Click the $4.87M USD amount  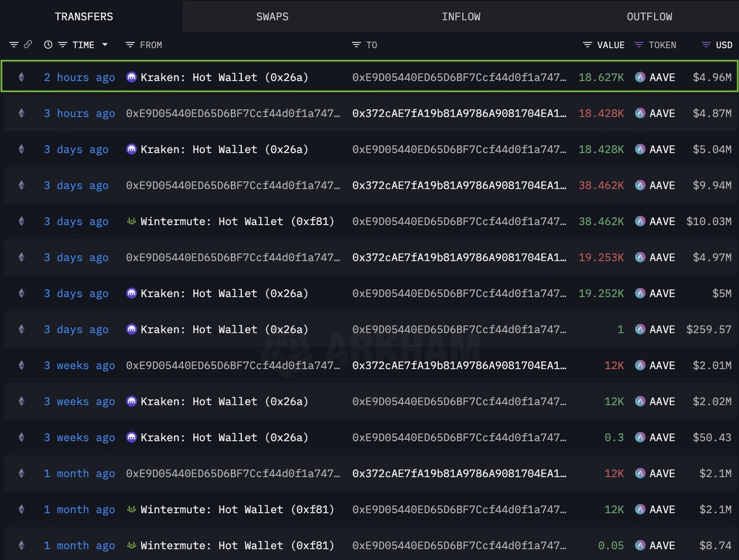[713, 113]
